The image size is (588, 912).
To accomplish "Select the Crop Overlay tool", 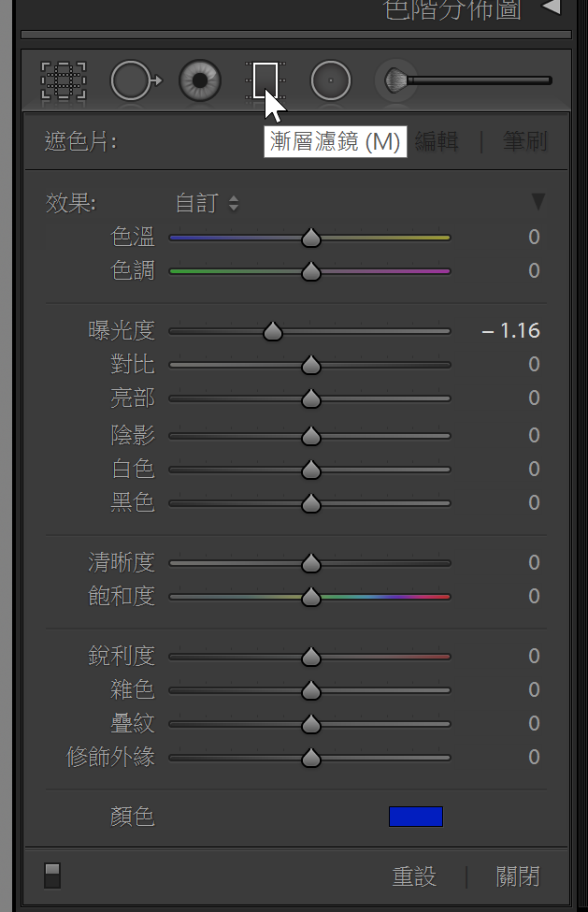I will tap(64, 81).
